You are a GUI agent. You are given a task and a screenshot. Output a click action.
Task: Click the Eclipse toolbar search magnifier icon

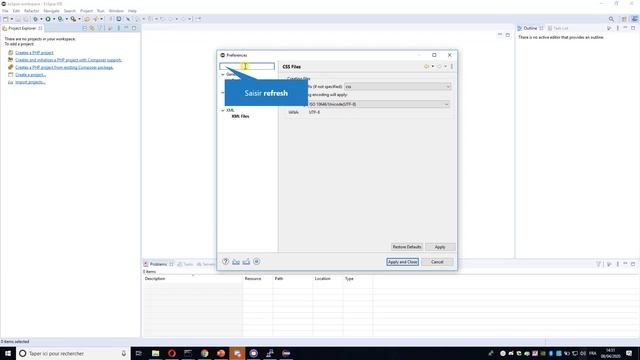[x=611, y=19]
